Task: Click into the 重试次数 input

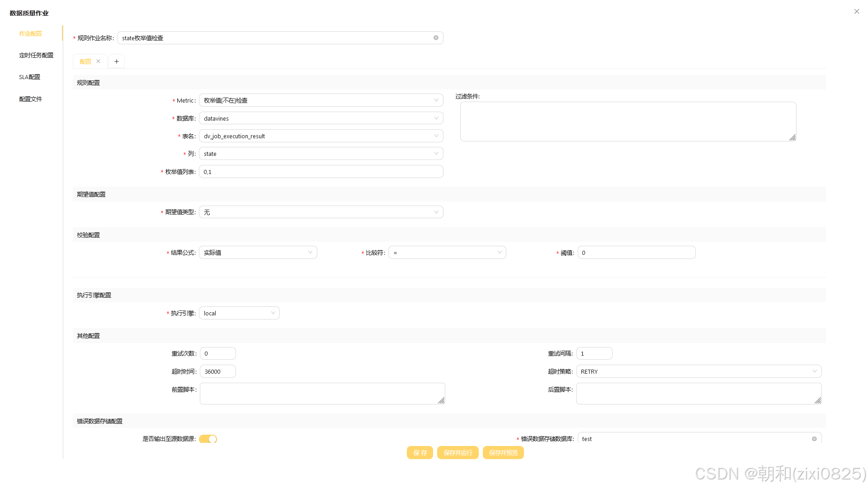Action: point(218,353)
